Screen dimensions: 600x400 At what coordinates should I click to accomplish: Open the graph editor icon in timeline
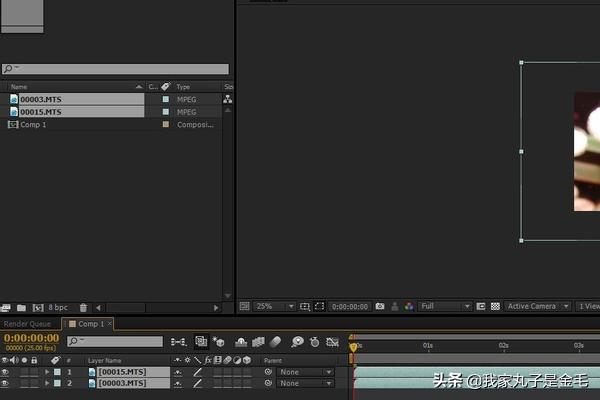332,341
